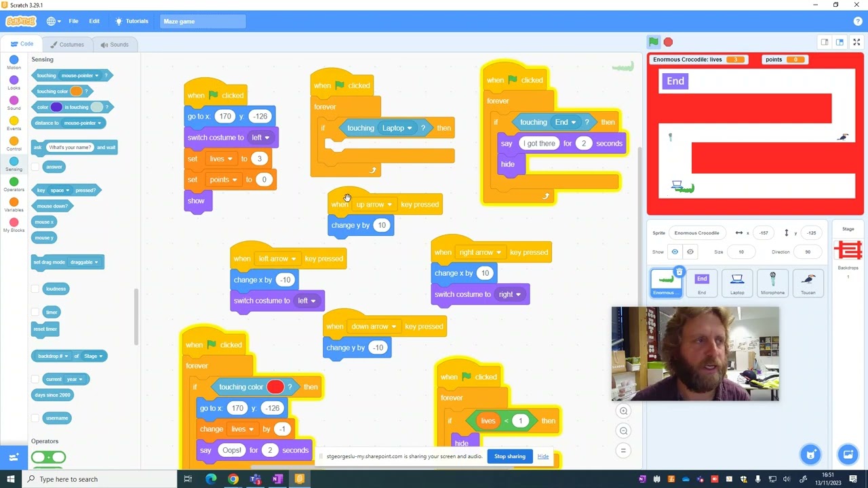Delete the Enormous Crocodile sprite
The height and width of the screenshot is (488, 868).
point(679,272)
